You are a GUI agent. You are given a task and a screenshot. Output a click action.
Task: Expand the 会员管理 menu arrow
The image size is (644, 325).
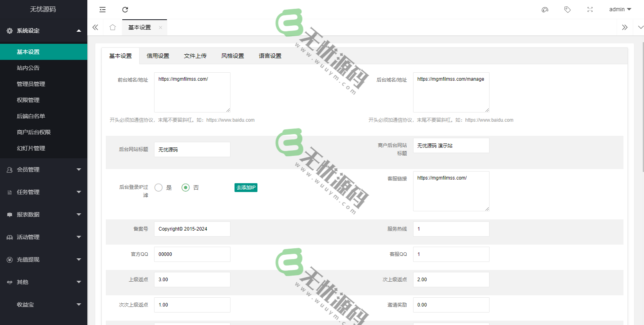coord(79,170)
